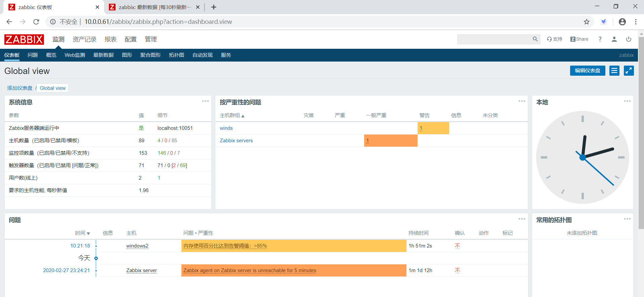The width and height of the screenshot is (644, 297).
Task: Click the 10:21:18 problem time link
Action: [80, 246]
